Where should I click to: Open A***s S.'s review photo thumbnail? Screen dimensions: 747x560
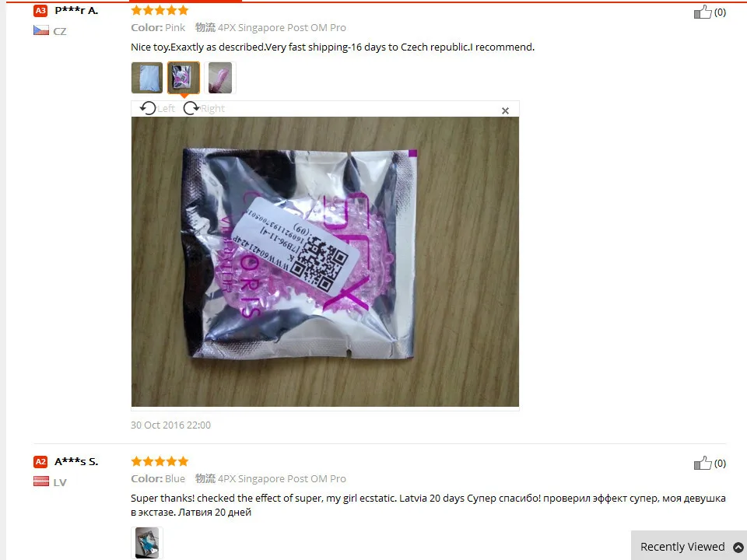[147, 543]
